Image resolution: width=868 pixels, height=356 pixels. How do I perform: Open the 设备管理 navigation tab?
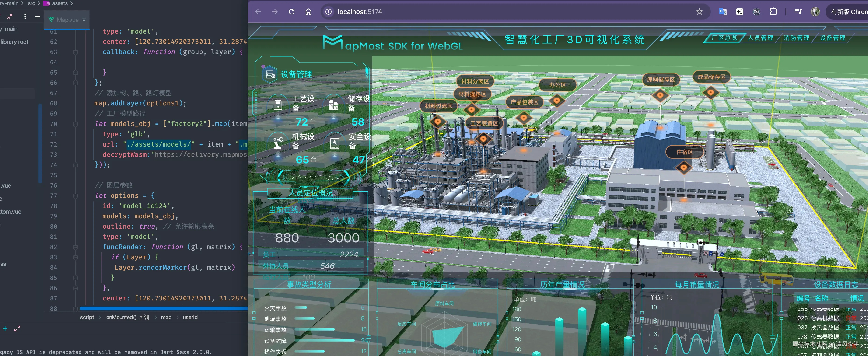832,38
